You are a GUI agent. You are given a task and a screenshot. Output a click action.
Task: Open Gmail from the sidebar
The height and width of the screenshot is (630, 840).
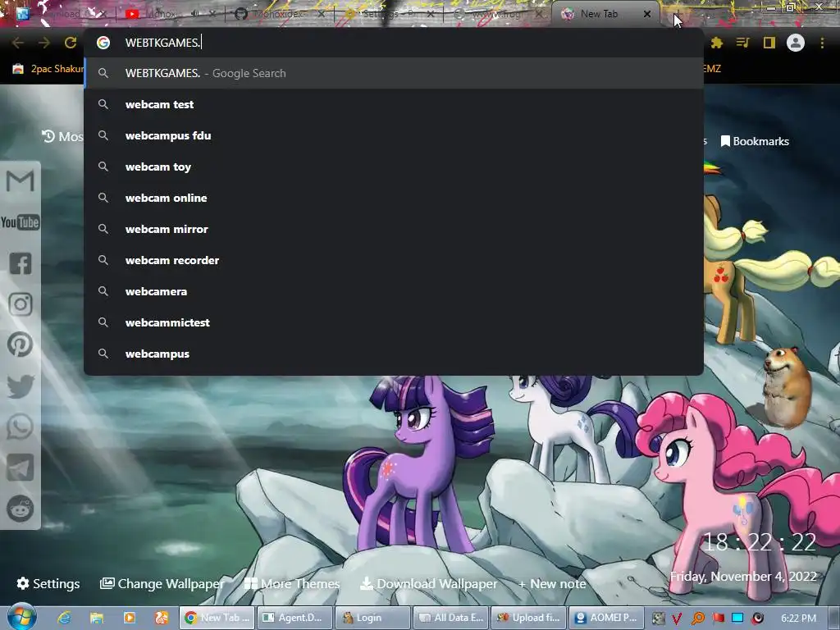point(21,181)
